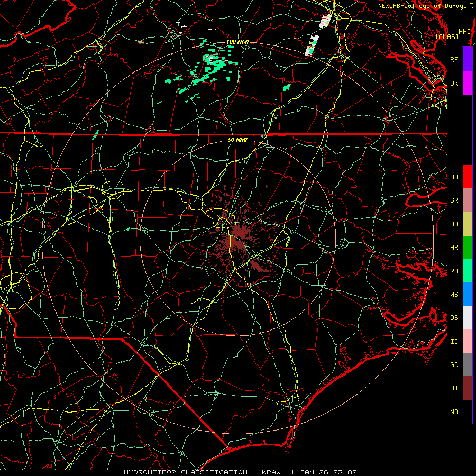Click the BD yellow legend swatch

467,224
